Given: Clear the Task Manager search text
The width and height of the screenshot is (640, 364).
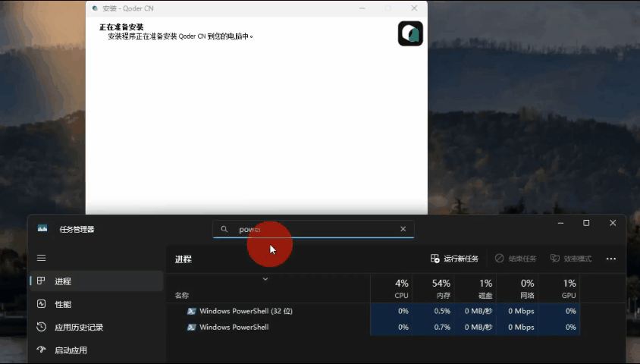Looking at the screenshot, I should 403,229.
